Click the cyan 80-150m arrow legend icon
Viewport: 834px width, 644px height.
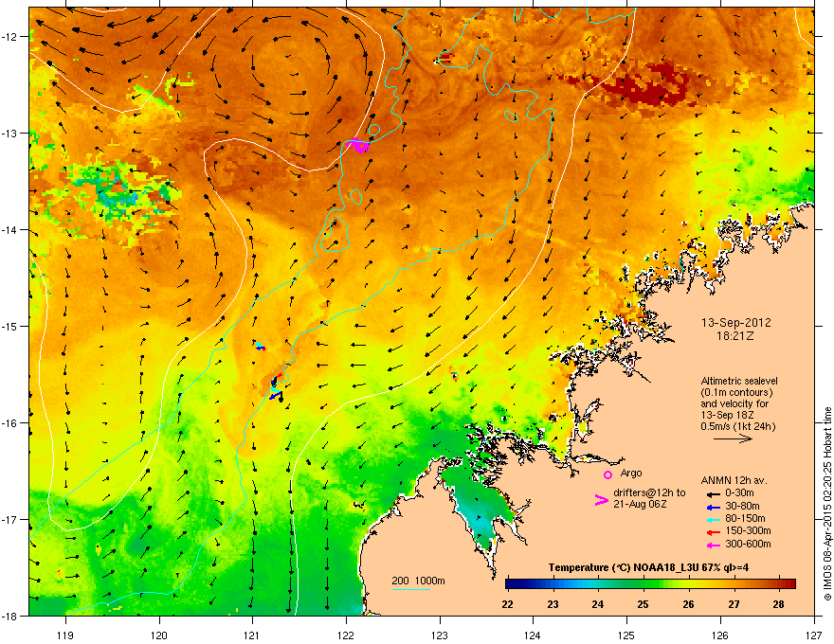click(x=713, y=520)
